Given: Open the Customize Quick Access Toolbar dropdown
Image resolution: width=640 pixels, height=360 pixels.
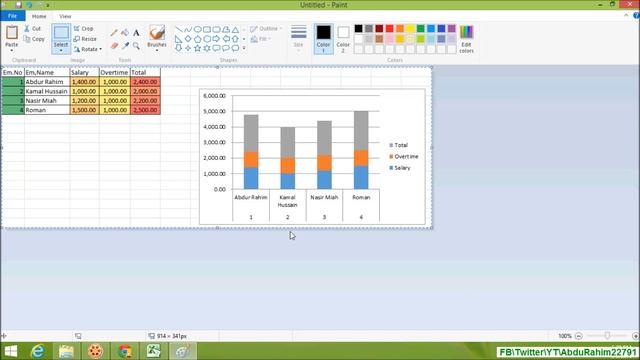Looking at the screenshot, I should (48, 5).
